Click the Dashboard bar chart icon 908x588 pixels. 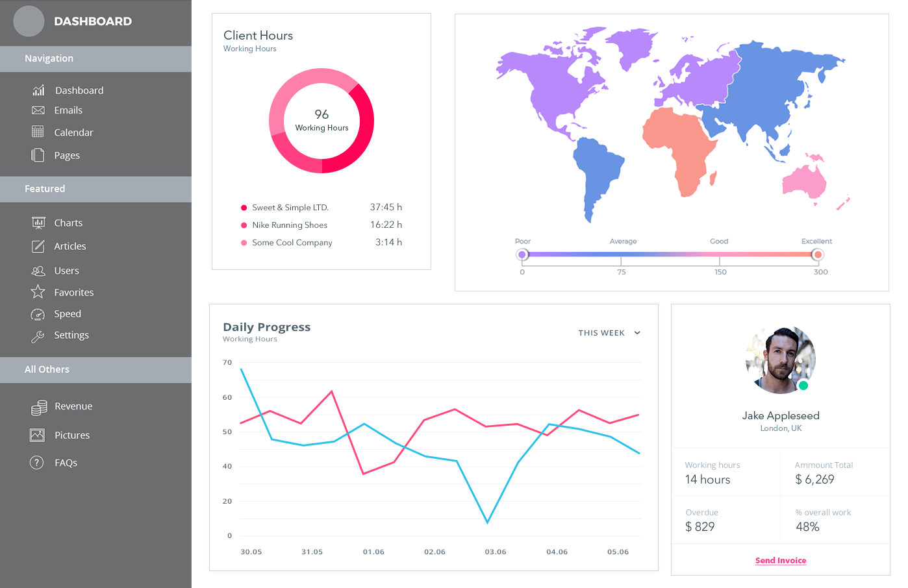pyautogui.click(x=38, y=90)
